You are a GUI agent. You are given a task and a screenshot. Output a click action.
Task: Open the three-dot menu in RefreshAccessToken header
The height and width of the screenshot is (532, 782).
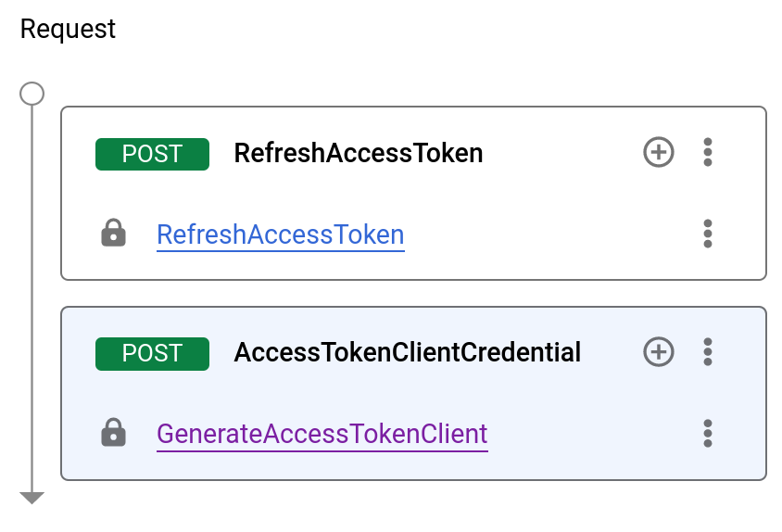click(x=708, y=152)
